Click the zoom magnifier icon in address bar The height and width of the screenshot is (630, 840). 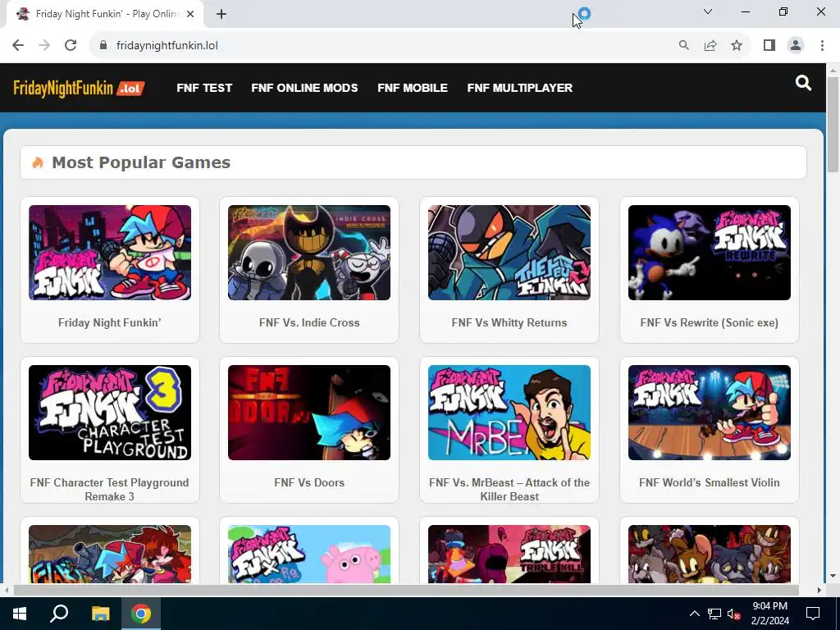(x=683, y=46)
